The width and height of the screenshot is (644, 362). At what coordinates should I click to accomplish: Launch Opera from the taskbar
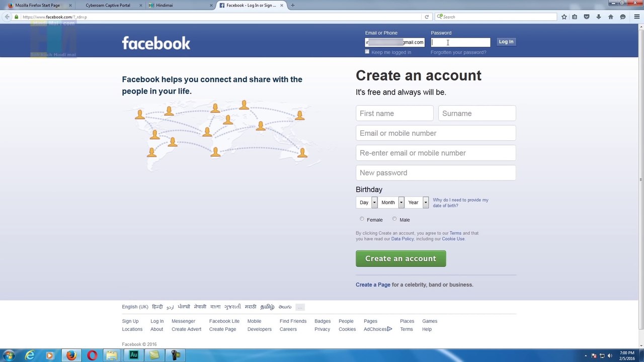tap(92, 355)
